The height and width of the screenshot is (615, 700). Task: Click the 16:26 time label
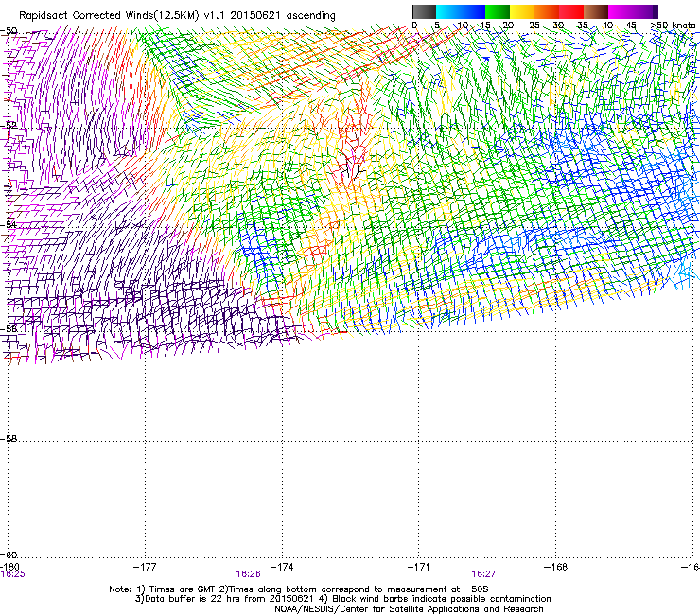(248, 574)
